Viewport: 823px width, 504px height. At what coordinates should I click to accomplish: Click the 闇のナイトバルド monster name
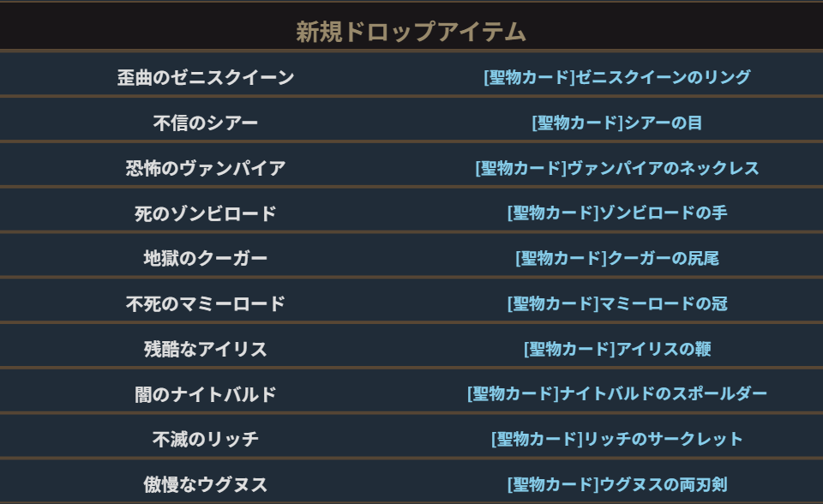pyautogui.click(x=206, y=394)
